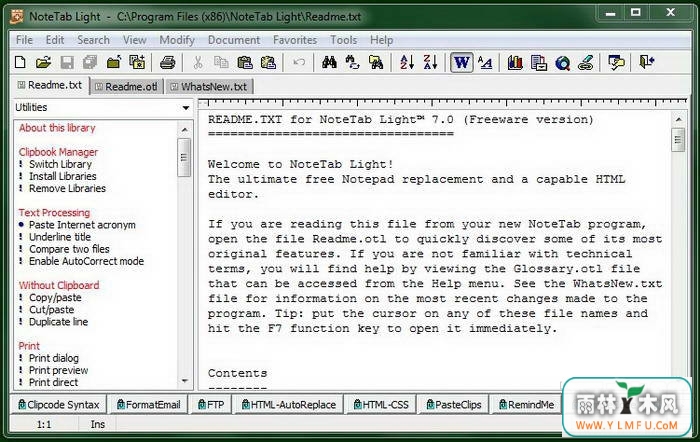Run the Compare two files clip
This screenshot has width=700, height=442.
tap(69, 249)
